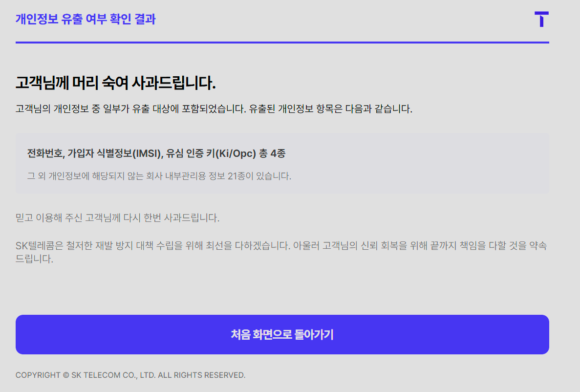
Task: Click the blue divider line below the header
Action: click(282, 43)
